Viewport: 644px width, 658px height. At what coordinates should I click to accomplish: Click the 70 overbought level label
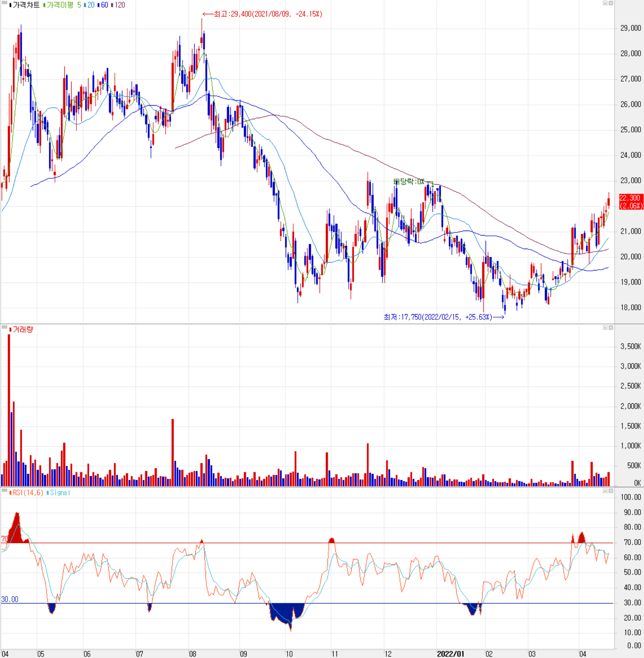click(4, 539)
